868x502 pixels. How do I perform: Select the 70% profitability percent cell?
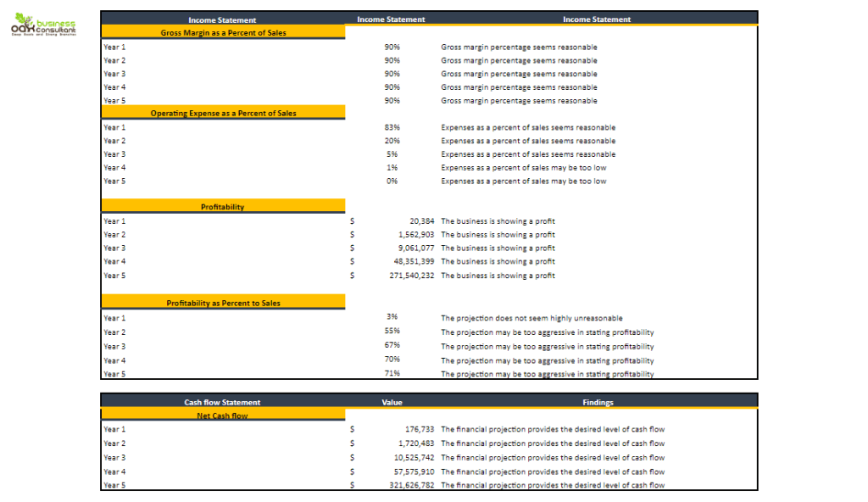coord(392,360)
